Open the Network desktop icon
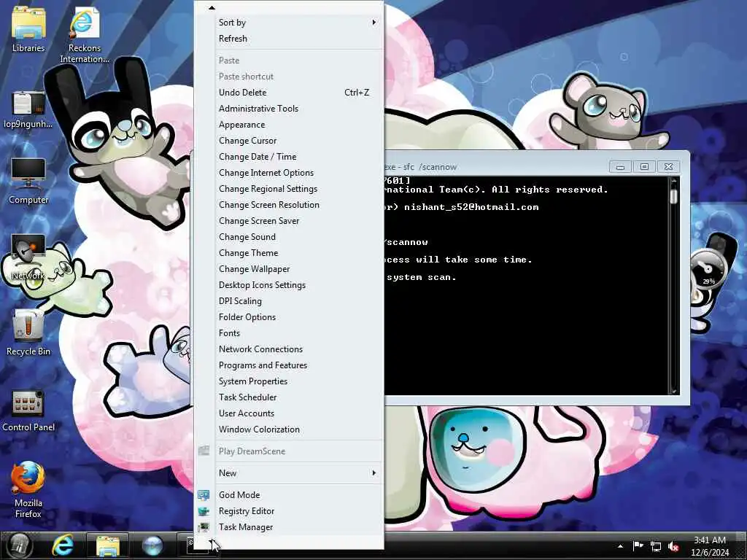The height and width of the screenshot is (560, 747). 28,257
